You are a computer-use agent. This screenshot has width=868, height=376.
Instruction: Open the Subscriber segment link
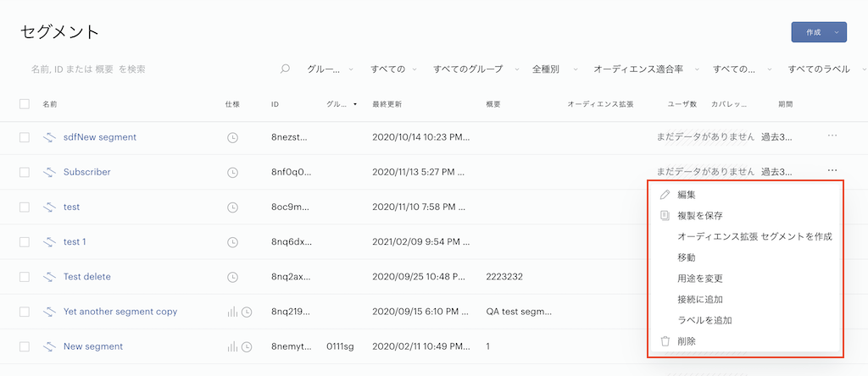[87, 172]
